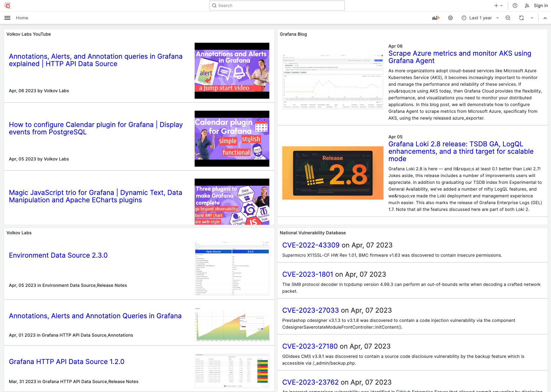Open the help question mark icon
This screenshot has width=551, height=392.
click(515, 6)
